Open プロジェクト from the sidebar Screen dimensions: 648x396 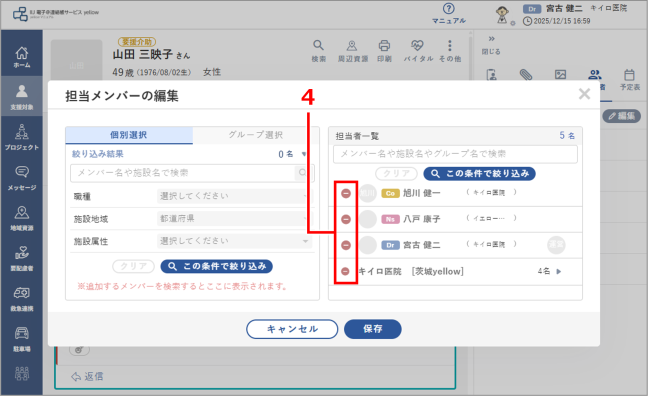click(x=21, y=138)
